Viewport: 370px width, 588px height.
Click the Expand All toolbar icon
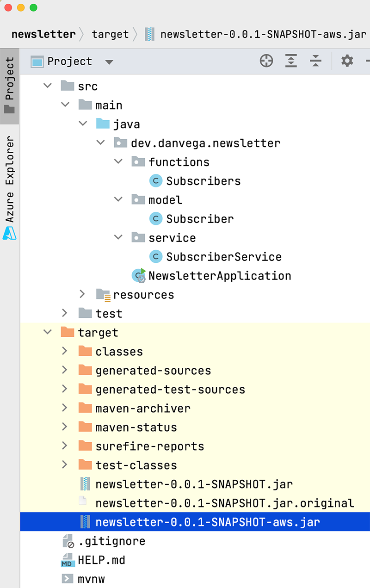click(291, 61)
